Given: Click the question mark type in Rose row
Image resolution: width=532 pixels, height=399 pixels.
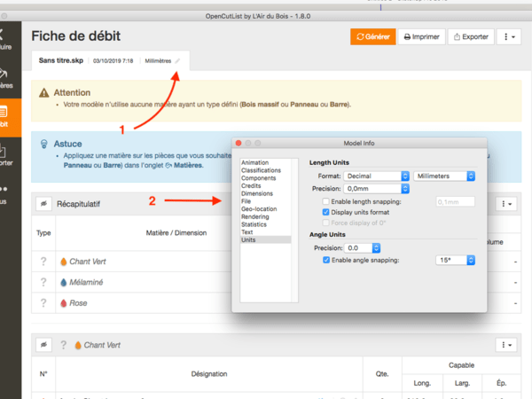Looking at the screenshot, I should [x=43, y=303].
